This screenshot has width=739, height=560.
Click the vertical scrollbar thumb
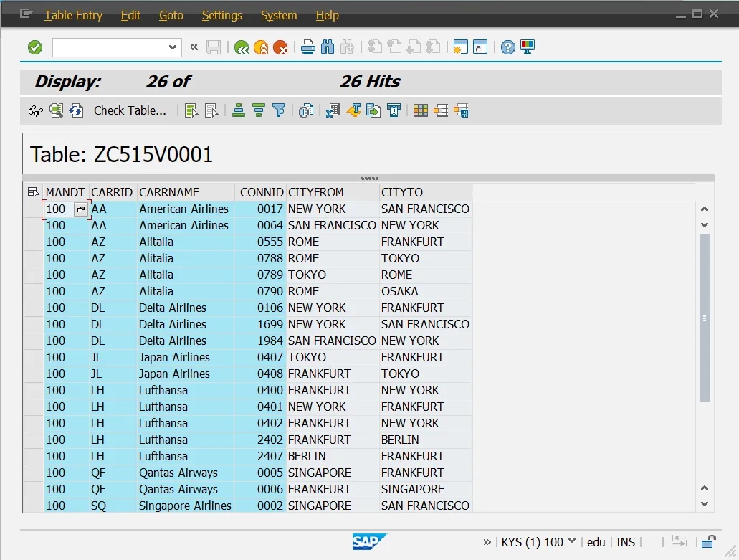point(705,317)
